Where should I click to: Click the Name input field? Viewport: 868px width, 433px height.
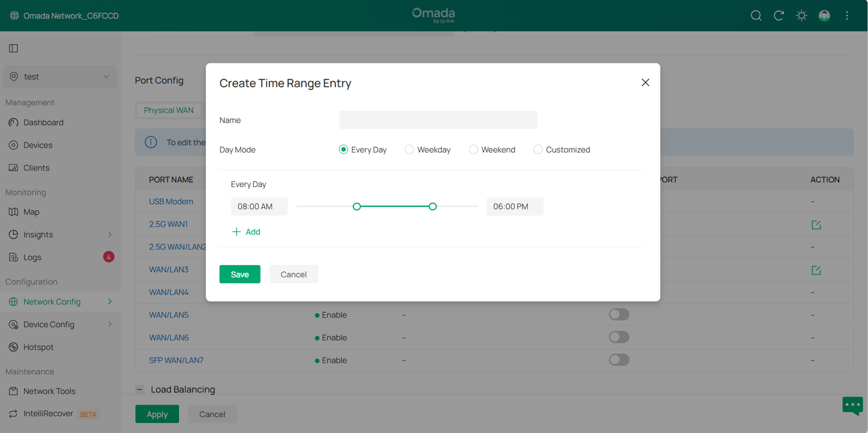(x=438, y=119)
